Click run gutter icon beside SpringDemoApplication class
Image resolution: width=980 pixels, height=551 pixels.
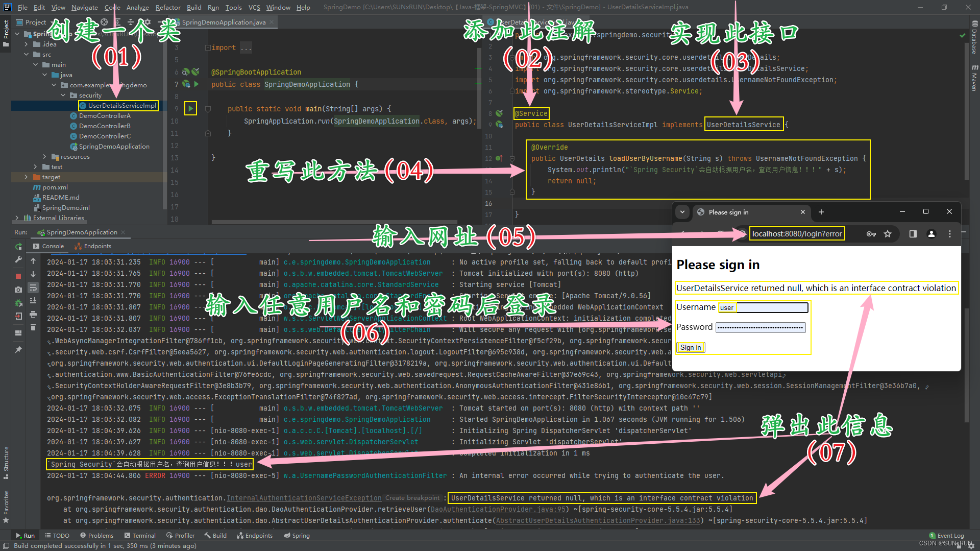pyautogui.click(x=197, y=84)
